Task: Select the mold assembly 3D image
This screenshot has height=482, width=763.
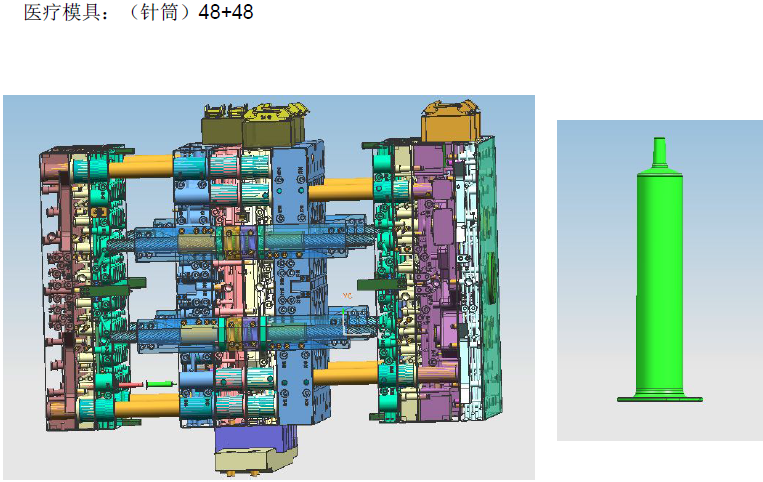Action: (268, 287)
